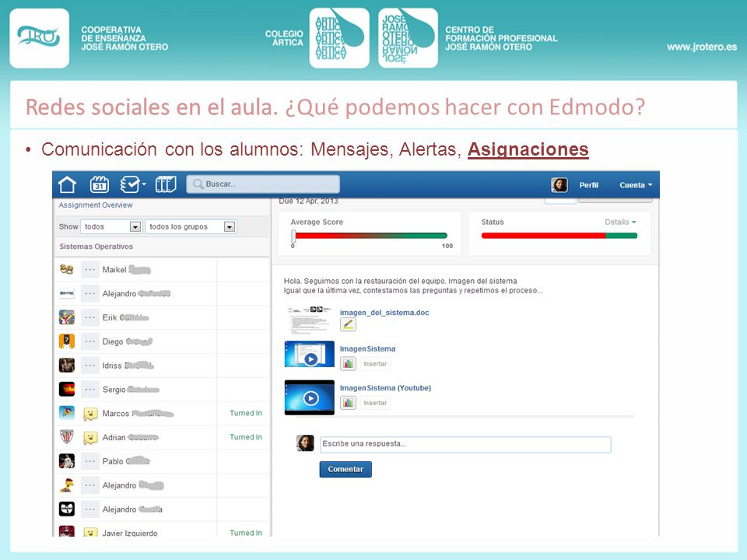Open the imagen_del_sistema.doc document thumbnail
This screenshot has width=747, height=560.
[x=309, y=319]
